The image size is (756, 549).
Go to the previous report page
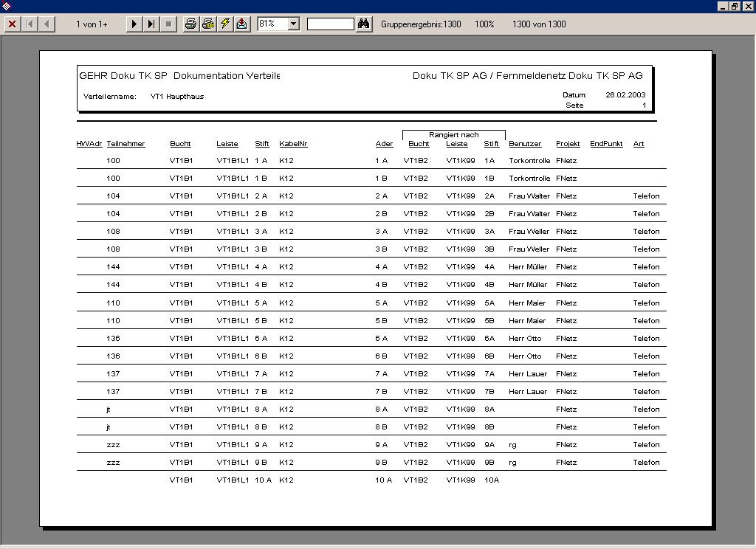(x=47, y=24)
